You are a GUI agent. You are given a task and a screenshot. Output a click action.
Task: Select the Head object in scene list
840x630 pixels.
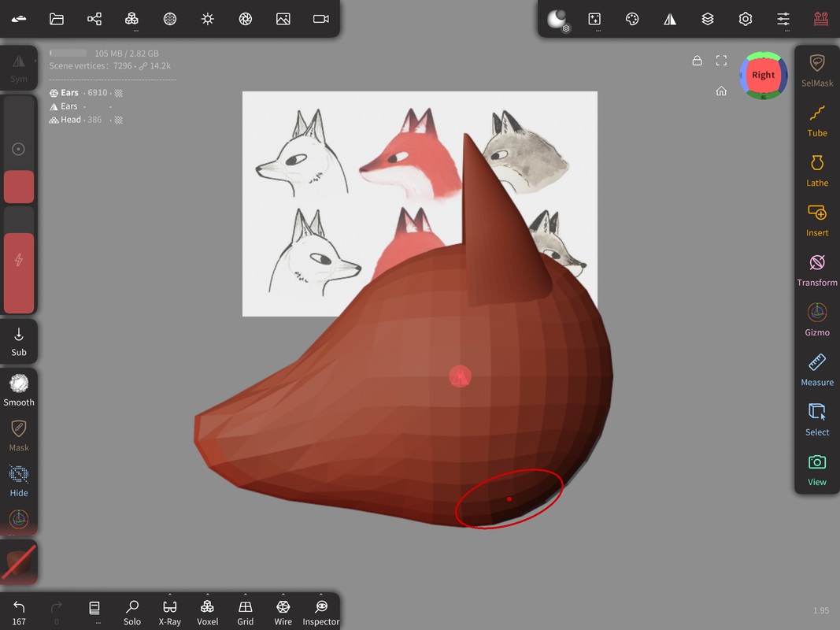coord(71,120)
